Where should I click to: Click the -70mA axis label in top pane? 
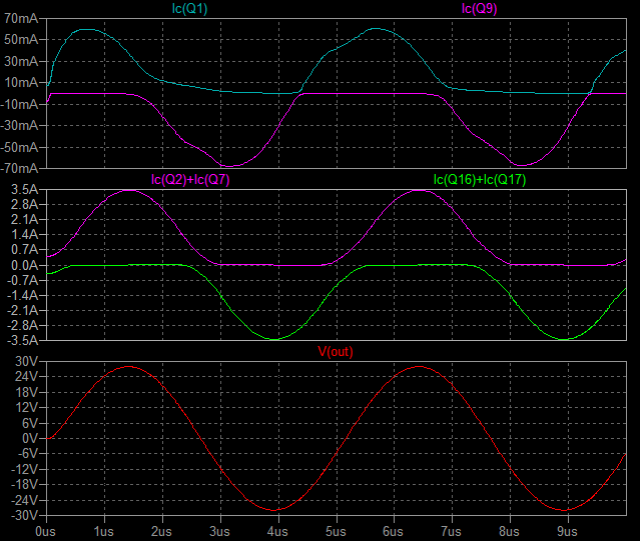[x=19, y=169]
